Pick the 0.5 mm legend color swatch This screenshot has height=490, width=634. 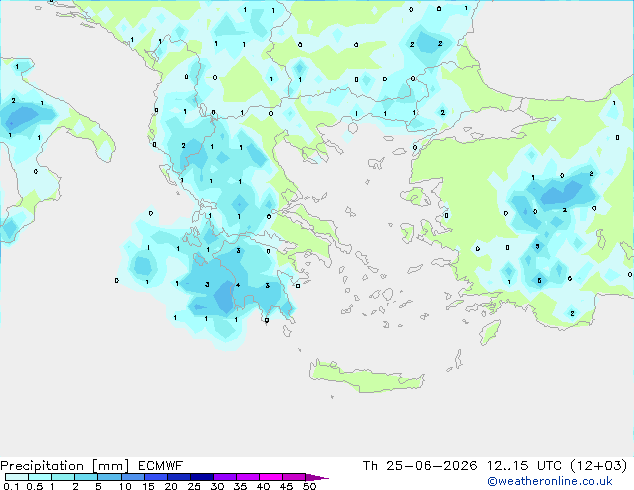[40, 477]
